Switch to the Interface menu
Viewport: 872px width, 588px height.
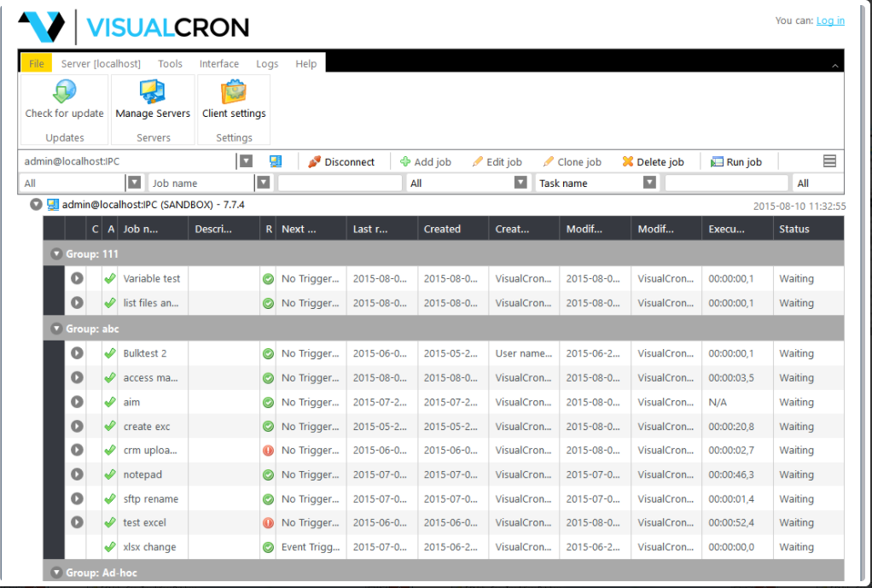coord(218,63)
